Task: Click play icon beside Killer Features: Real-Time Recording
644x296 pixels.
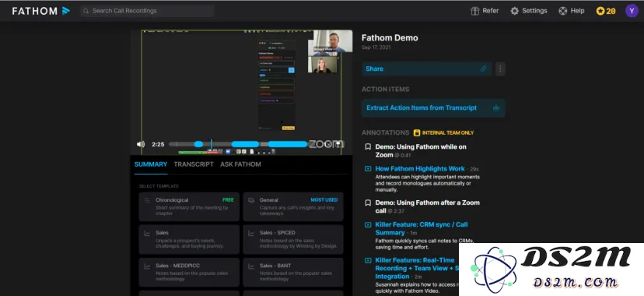Action: 368,260
